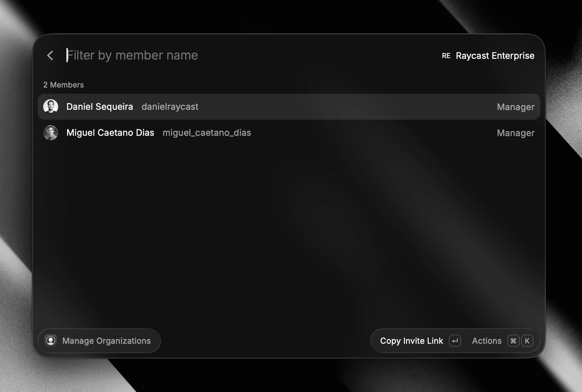Viewport: 582px width, 392px height.
Task: Go back using the left arrow
Action: click(50, 55)
